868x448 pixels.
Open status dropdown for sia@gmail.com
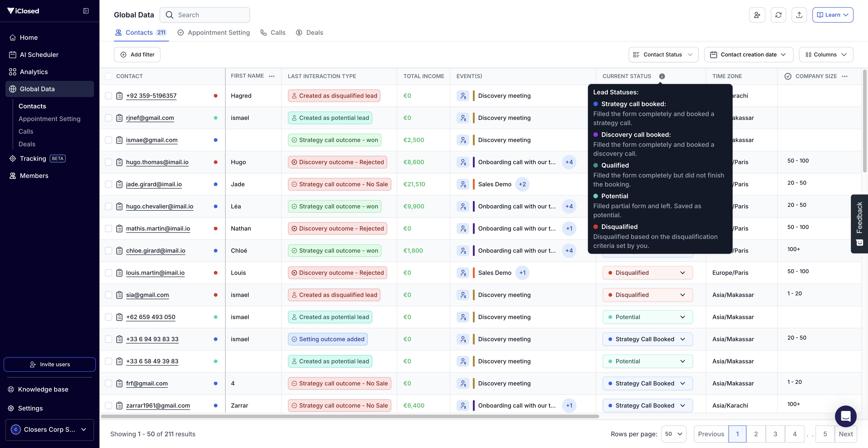click(647, 295)
